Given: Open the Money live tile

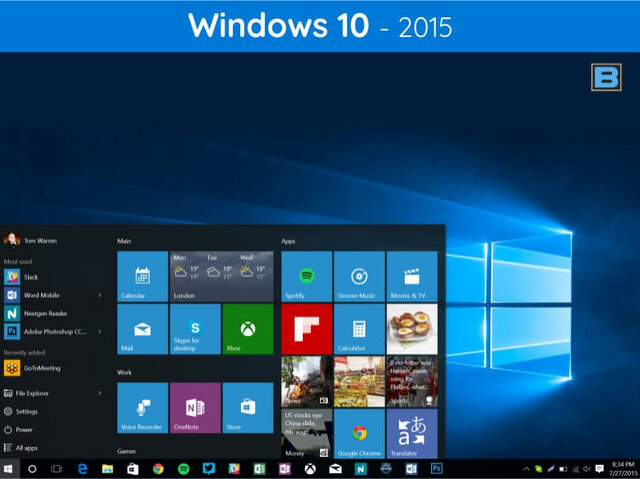Looking at the screenshot, I should (307, 434).
